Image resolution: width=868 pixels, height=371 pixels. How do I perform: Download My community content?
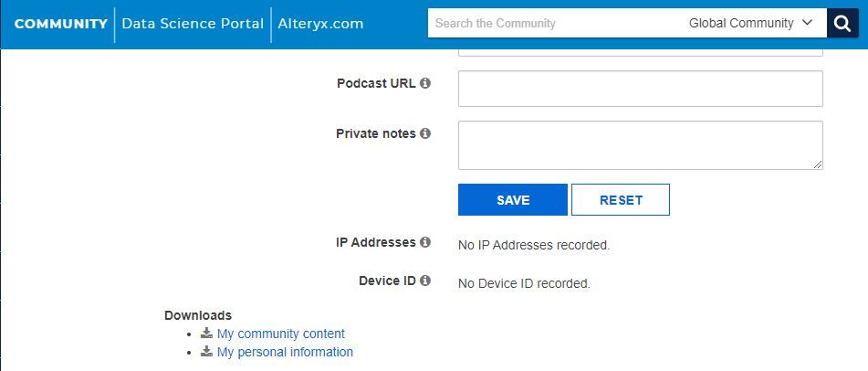tap(280, 334)
